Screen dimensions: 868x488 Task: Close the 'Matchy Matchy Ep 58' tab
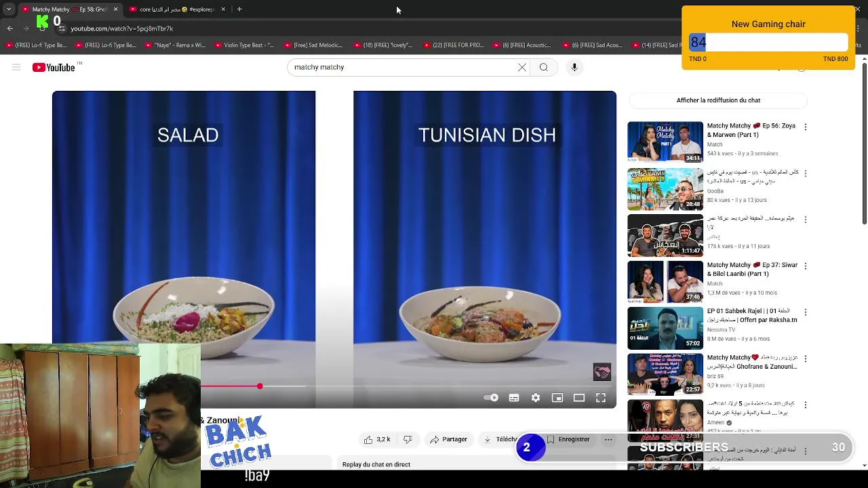coord(115,9)
